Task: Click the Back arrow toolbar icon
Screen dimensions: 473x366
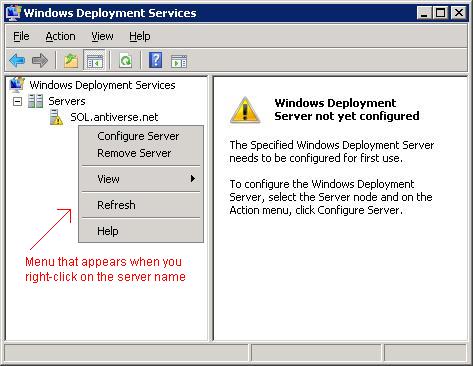Action: [x=17, y=61]
